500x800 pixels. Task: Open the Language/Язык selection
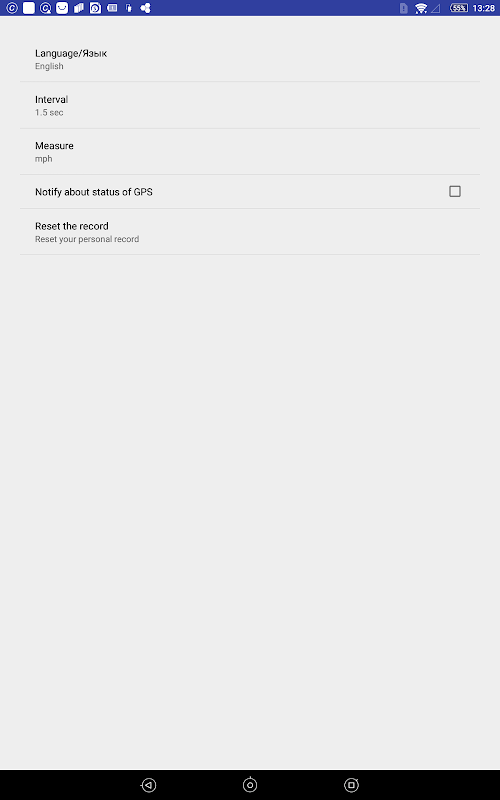[250, 59]
